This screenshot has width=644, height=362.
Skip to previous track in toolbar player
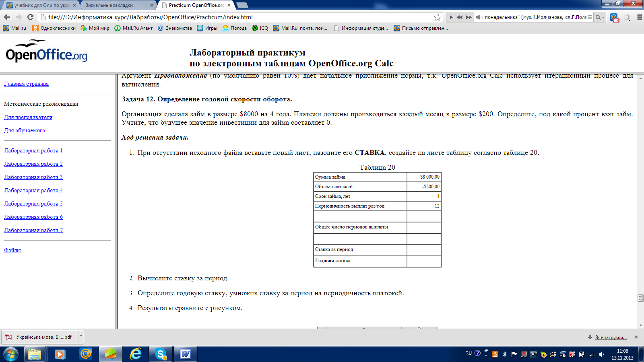[x=459, y=17]
